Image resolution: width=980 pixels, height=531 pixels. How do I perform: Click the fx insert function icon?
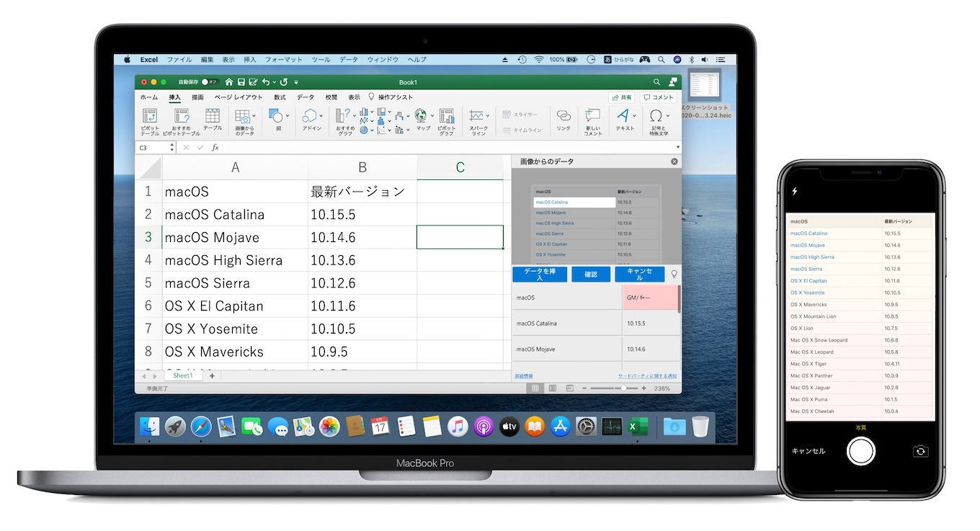pos(215,147)
